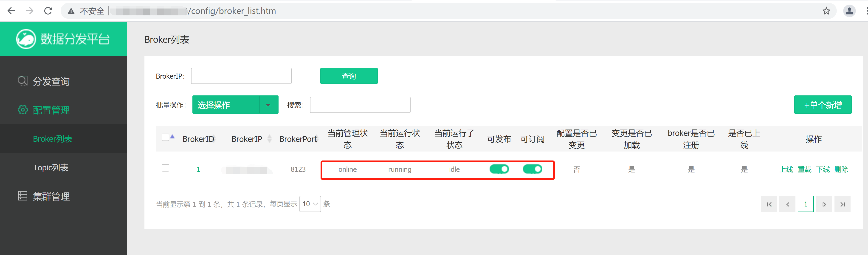Click 否 under 配置是否已变更
The height and width of the screenshot is (255, 868).
coord(577,169)
